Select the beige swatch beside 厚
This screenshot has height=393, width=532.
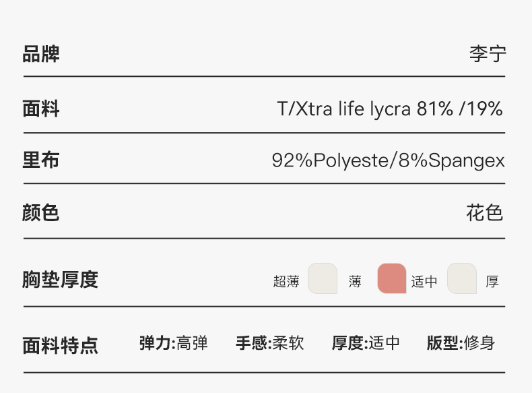[462, 278]
